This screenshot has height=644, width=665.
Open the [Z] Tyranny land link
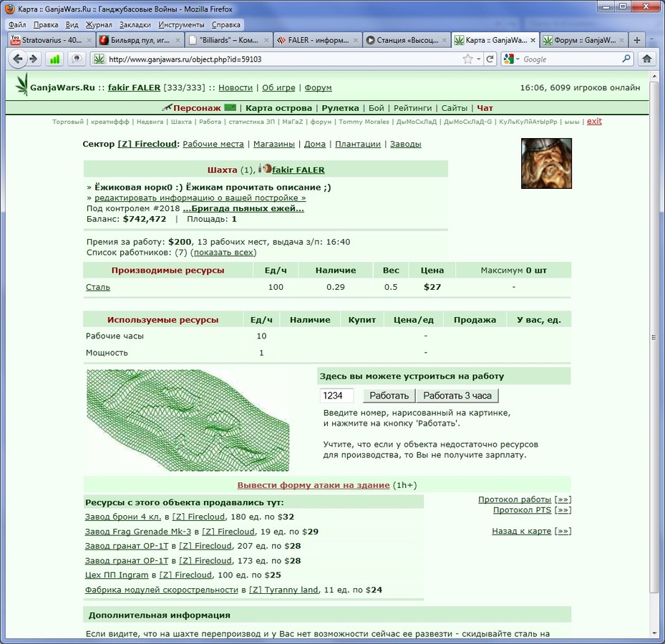point(283,590)
